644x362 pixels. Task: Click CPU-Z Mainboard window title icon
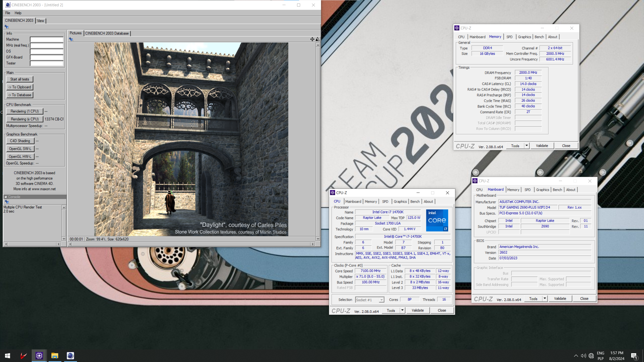click(475, 181)
